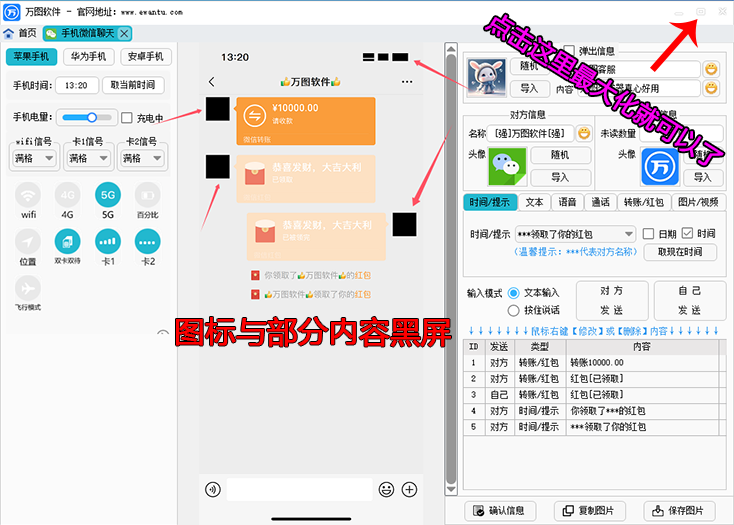This screenshot has width=734, height=525.
Task: Click the battery percentage icon
Action: (x=147, y=195)
